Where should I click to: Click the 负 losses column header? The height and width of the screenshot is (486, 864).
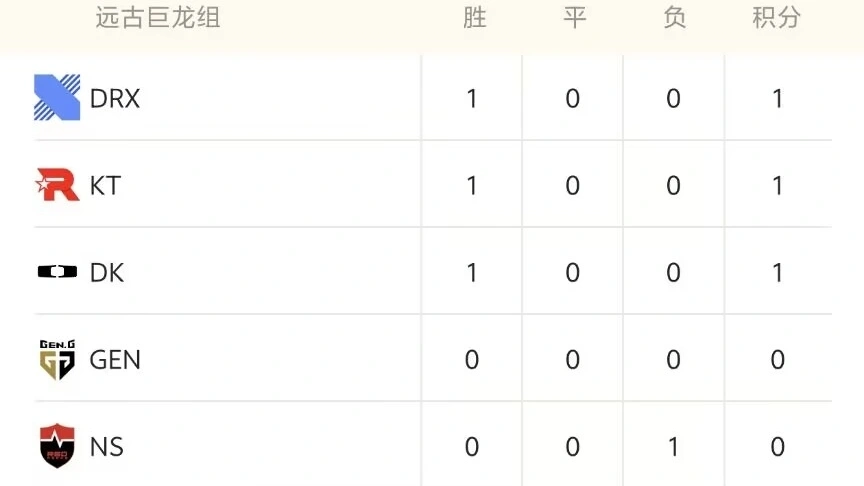click(674, 18)
